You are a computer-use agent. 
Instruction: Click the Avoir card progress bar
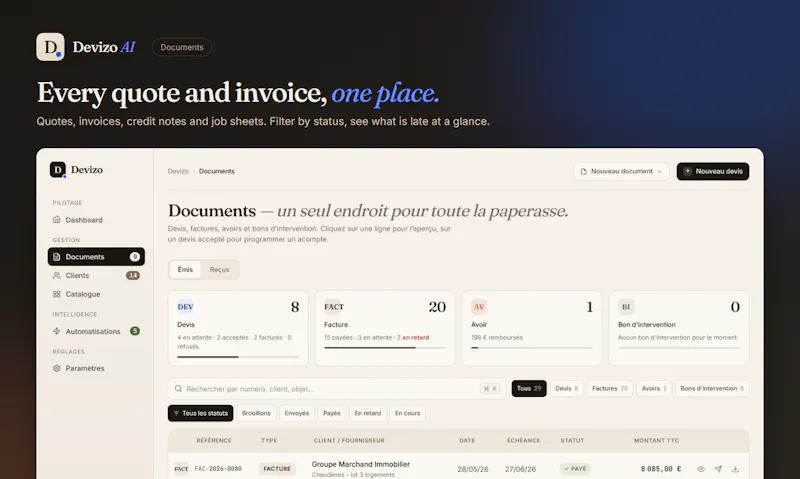(x=532, y=348)
